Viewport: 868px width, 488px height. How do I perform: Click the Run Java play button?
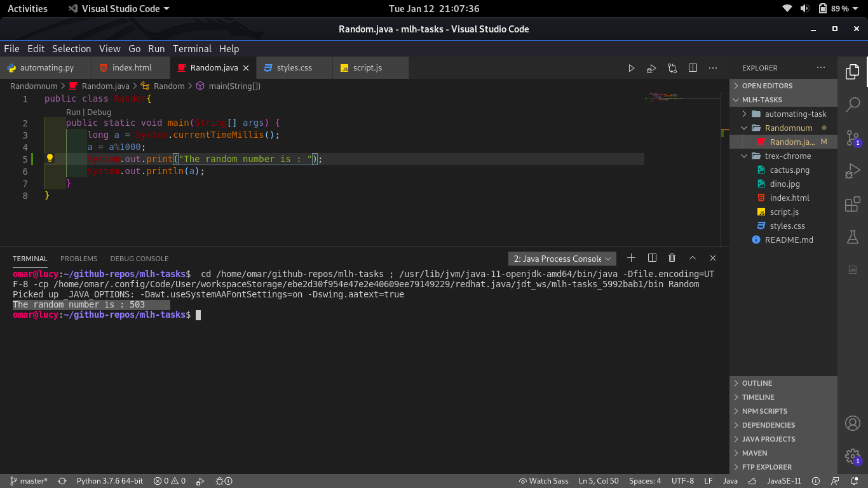631,68
